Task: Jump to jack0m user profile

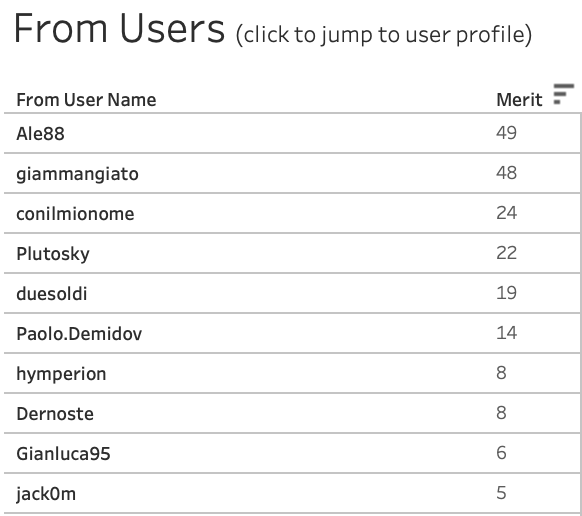Action: point(46,494)
